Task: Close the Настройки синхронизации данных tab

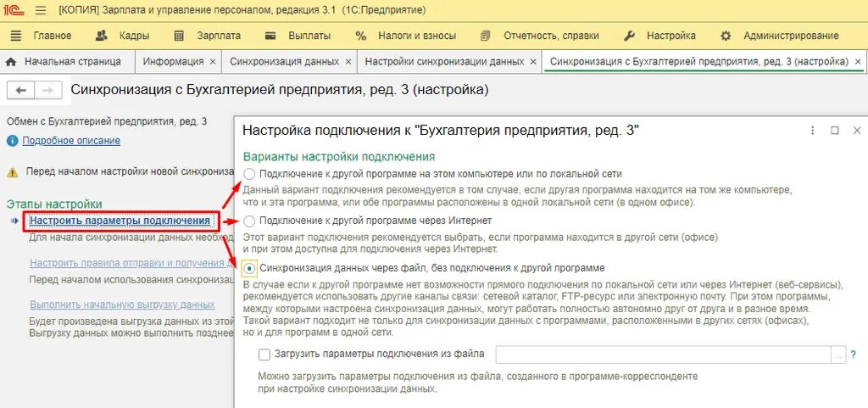Action: click(x=533, y=62)
